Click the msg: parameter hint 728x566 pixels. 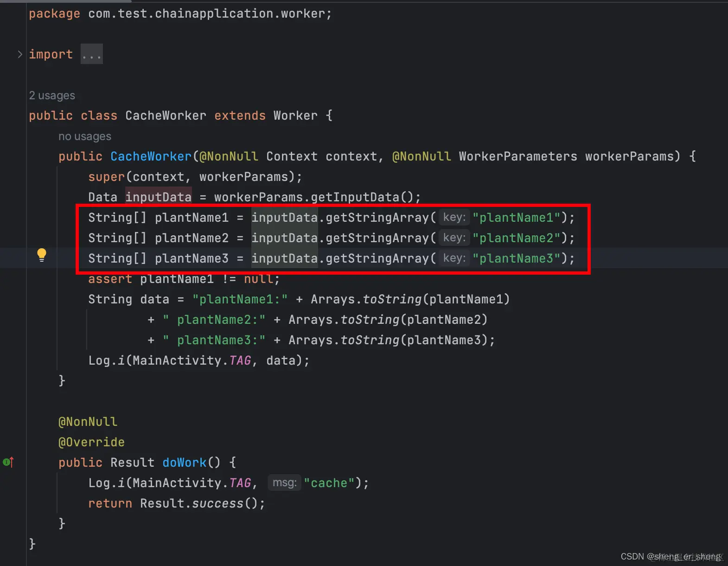coord(284,483)
